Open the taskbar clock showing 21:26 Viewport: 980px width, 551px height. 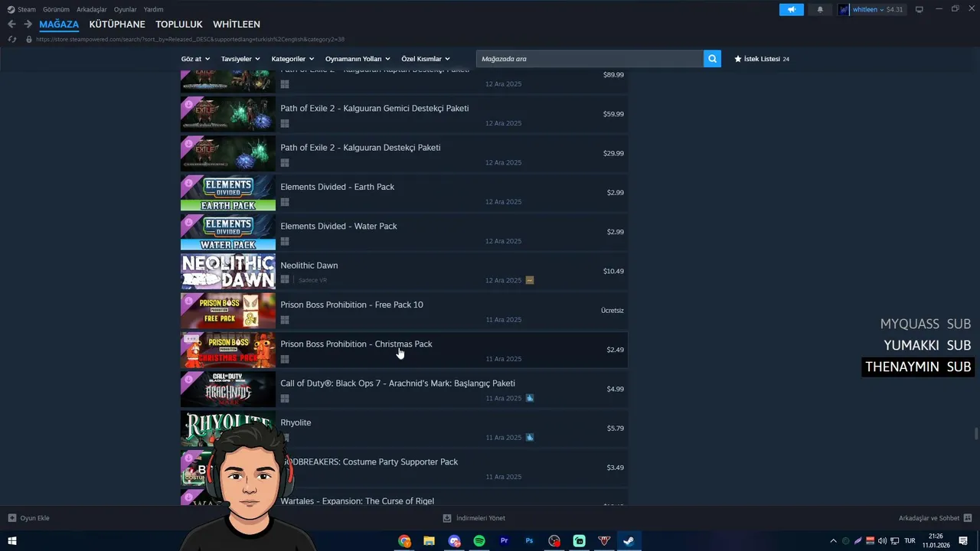(x=935, y=541)
